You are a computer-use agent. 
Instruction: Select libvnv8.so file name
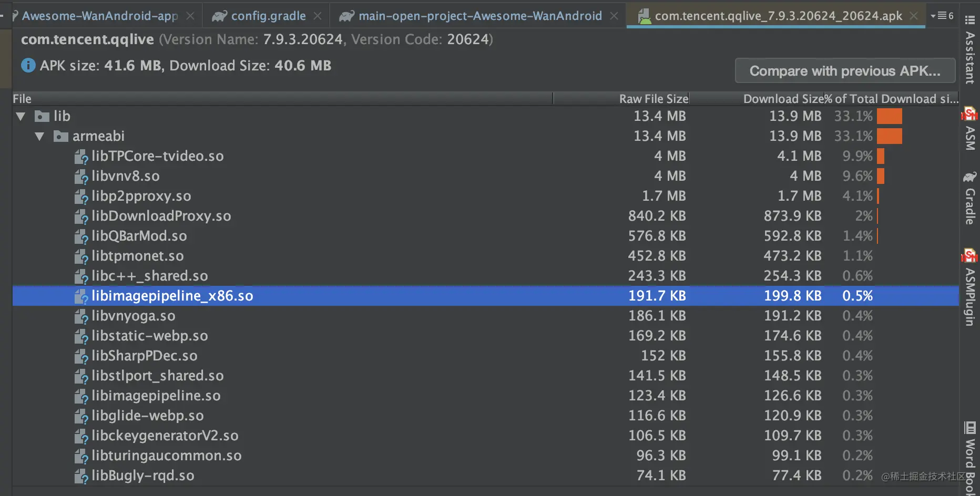[126, 176]
